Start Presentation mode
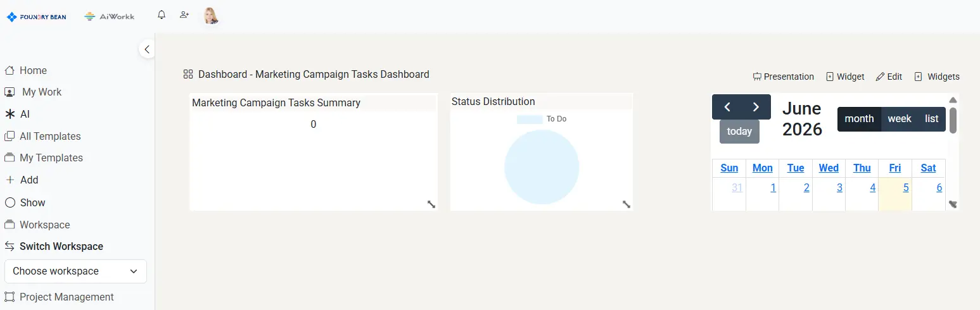 coord(784,77)
